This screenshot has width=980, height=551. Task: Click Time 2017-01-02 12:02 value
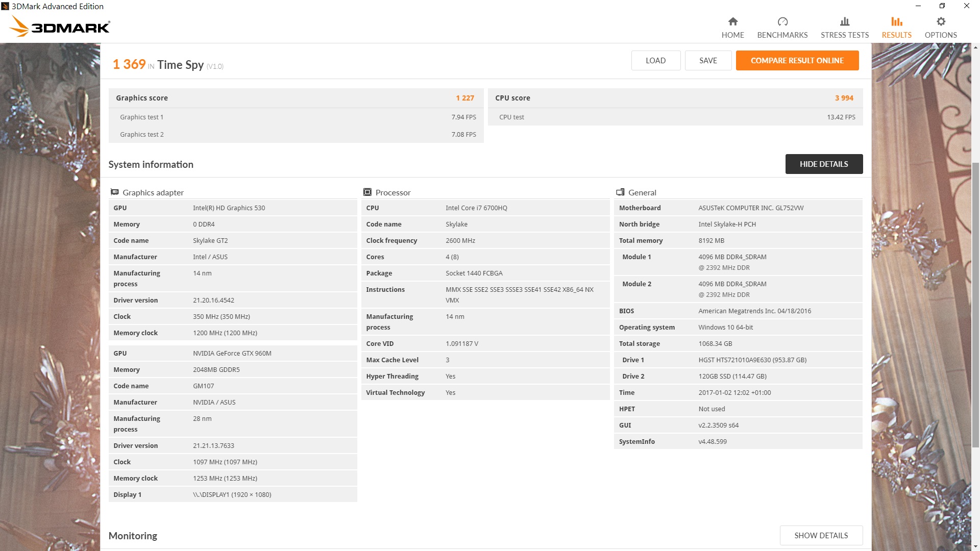click(x=734, y=392)
